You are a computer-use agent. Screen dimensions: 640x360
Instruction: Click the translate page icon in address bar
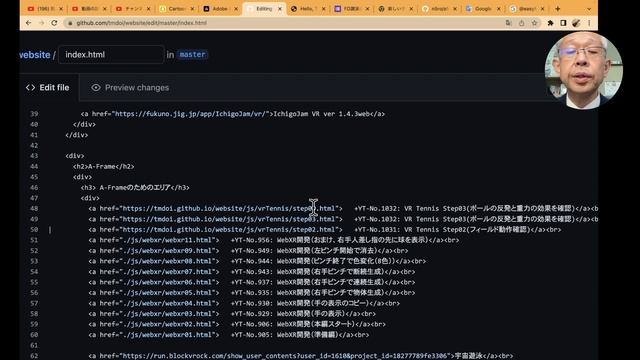(509, 23)
